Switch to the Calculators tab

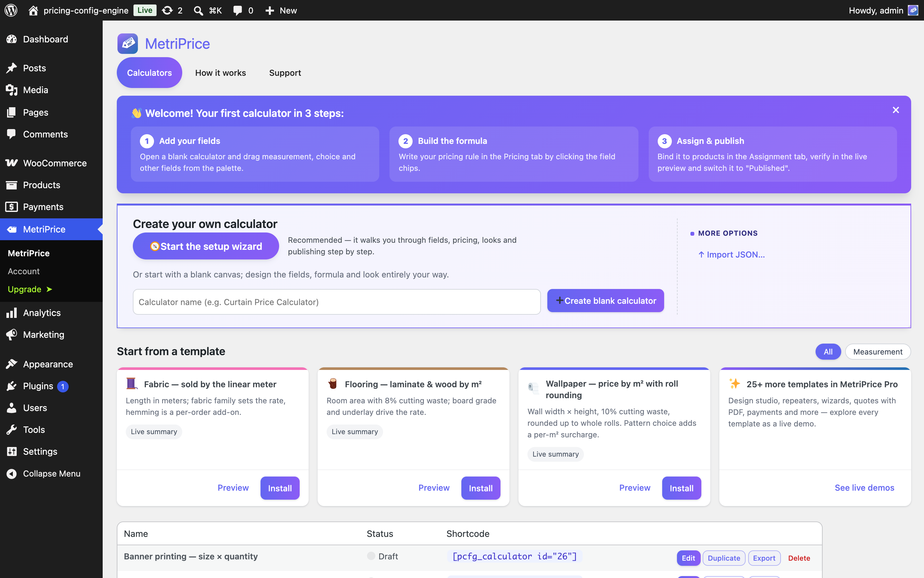[x=149, y=73]
